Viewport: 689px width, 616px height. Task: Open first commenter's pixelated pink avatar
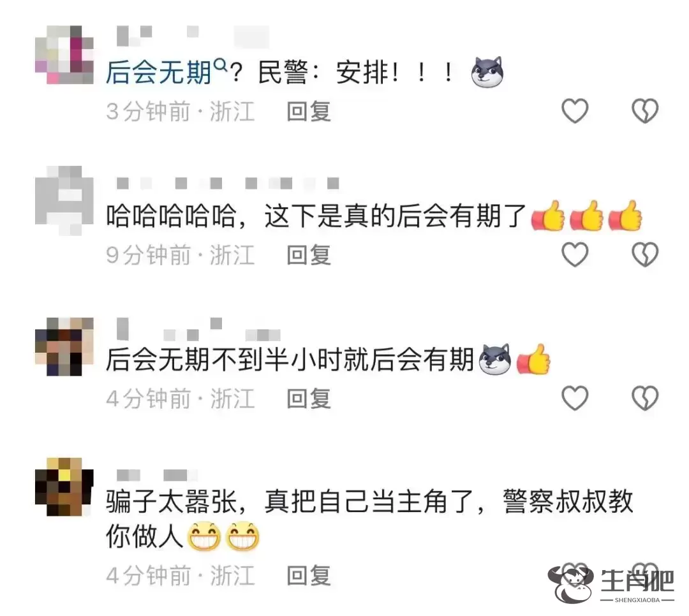click(x=64, y=54)
